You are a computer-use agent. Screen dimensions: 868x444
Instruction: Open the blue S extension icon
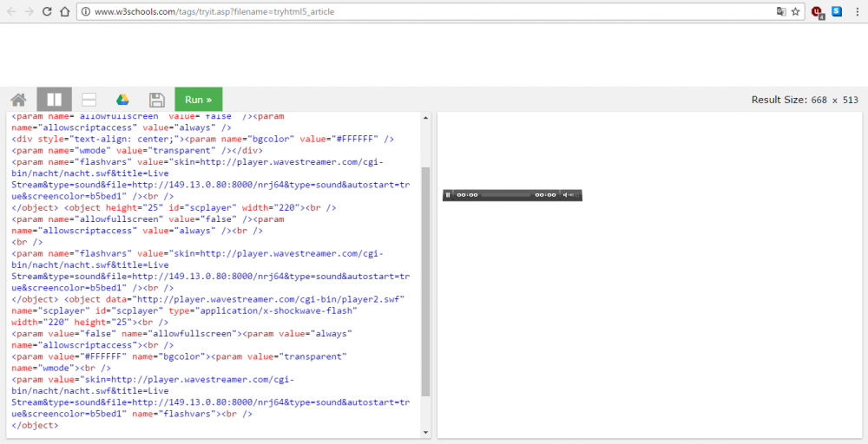pyautogui.click(x=837, y=10)
